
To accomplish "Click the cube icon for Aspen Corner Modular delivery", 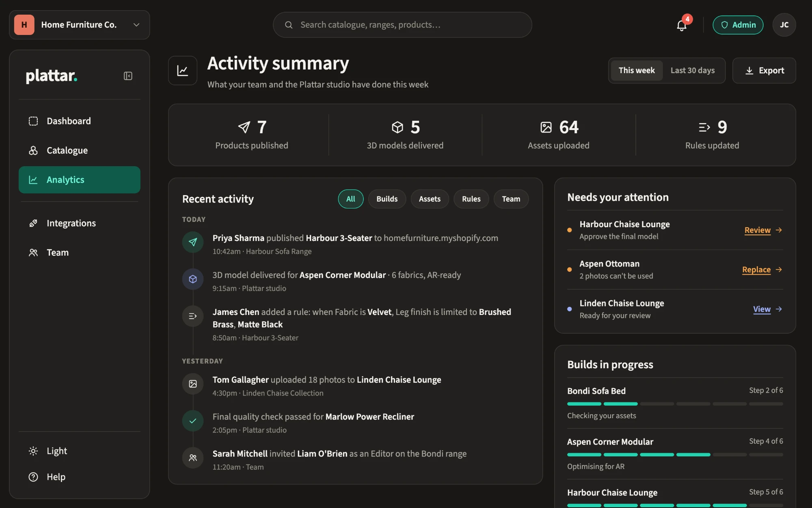I will [x=193, y=279].
